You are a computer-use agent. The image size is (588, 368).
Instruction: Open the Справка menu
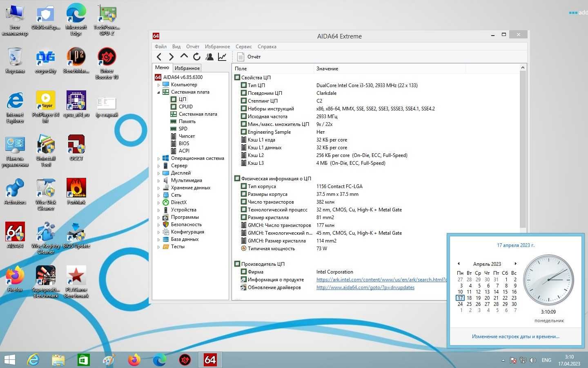[x=267, y=47]
